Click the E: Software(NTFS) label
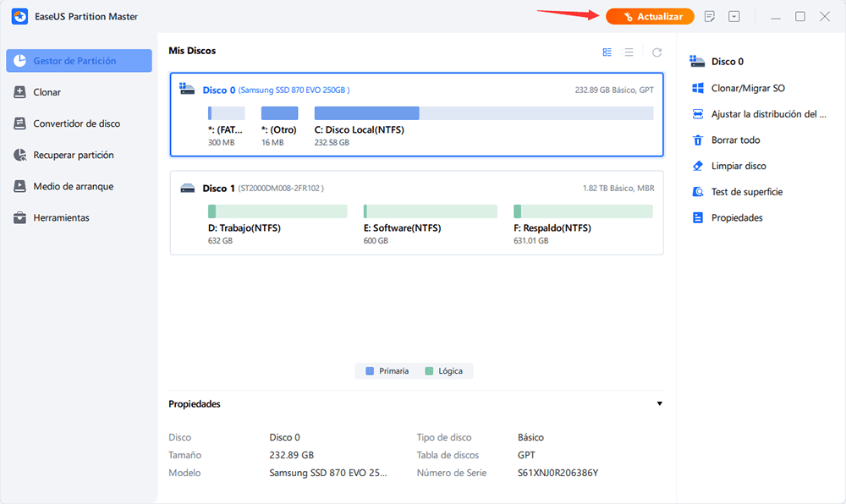Screen dimensions: 846x504 403,228
